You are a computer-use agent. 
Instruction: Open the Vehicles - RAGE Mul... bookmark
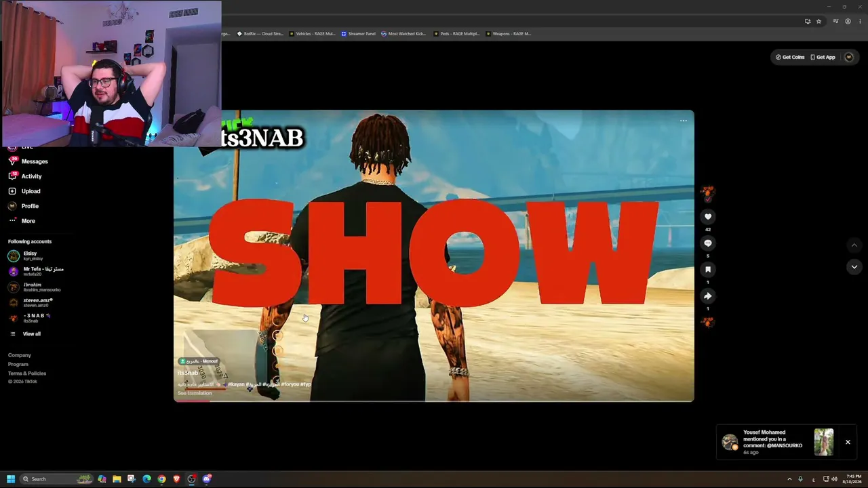pos(313,34)
